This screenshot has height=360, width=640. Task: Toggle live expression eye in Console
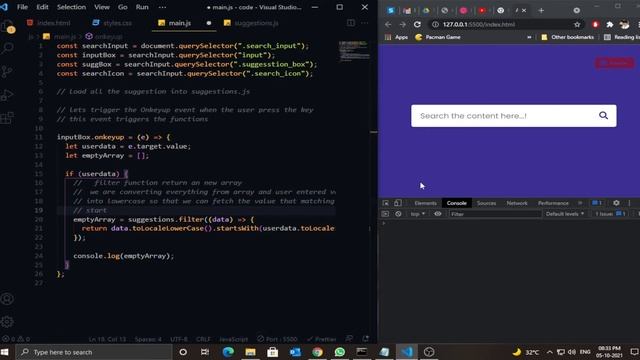click(438, 214)
